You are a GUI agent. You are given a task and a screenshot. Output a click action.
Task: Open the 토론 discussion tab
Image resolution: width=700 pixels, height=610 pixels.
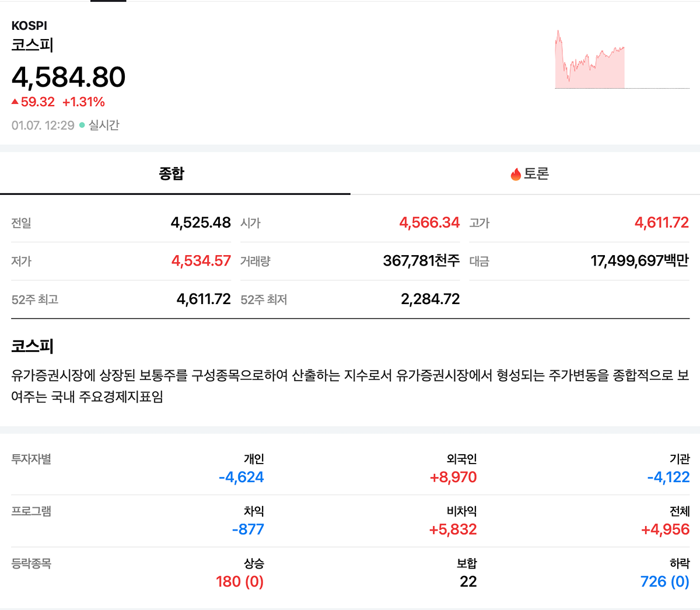click(x=530, y=174)
